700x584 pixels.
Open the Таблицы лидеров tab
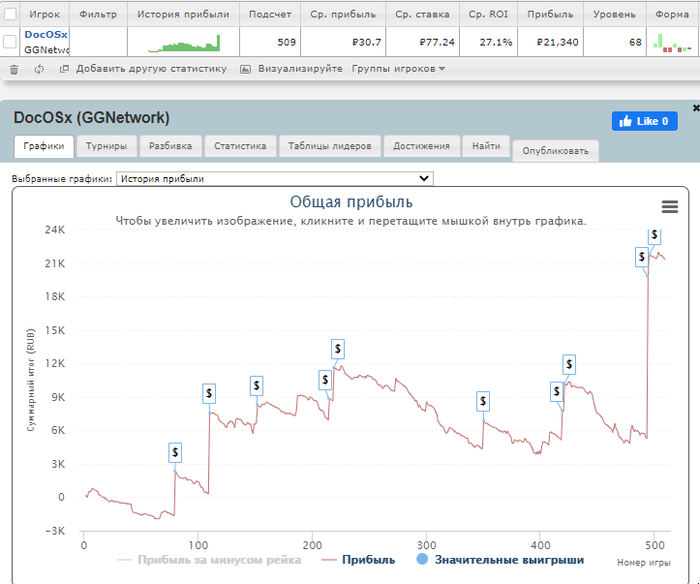tap(329, 146)
